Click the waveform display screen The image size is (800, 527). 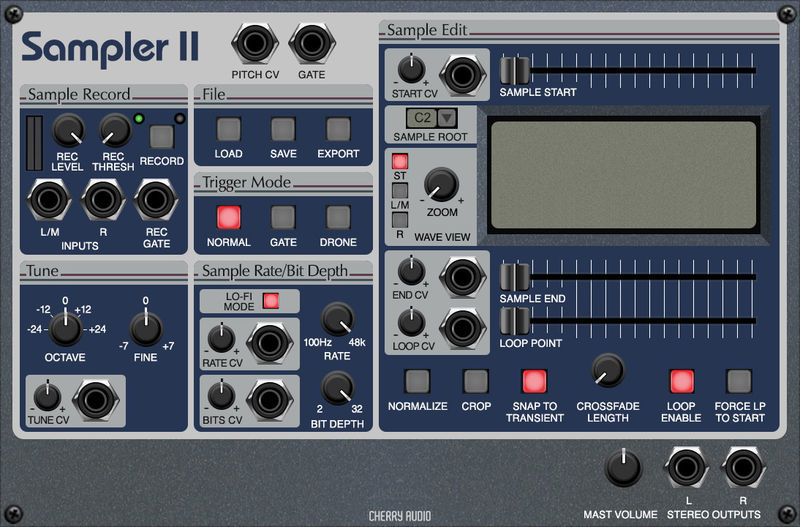[622, 175]
